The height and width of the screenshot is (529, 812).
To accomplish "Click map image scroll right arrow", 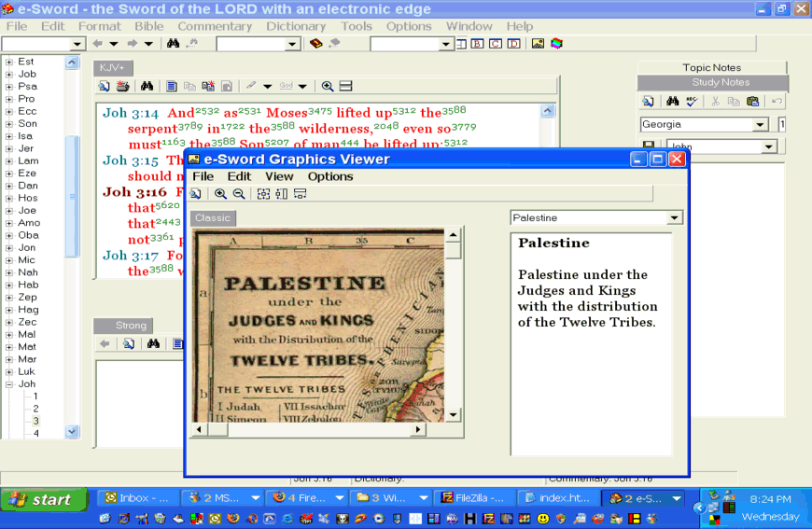I will [x=418, y=429].
